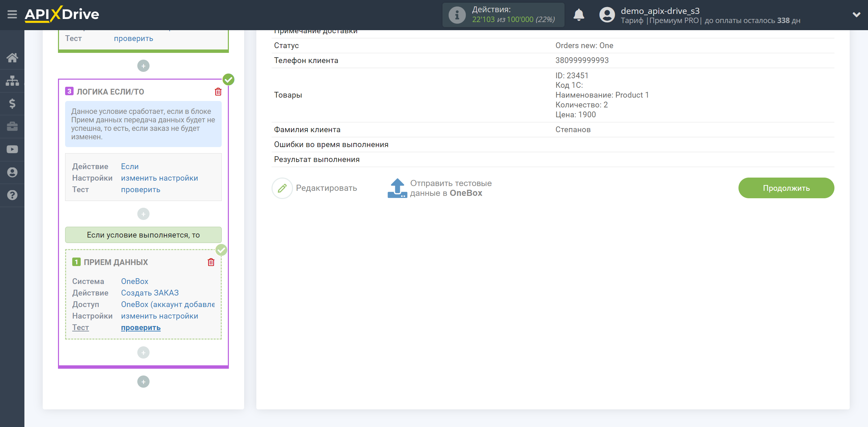Expand the account dropdown chevron
This screenshot has height=427, width=868.
pos(856,15)
